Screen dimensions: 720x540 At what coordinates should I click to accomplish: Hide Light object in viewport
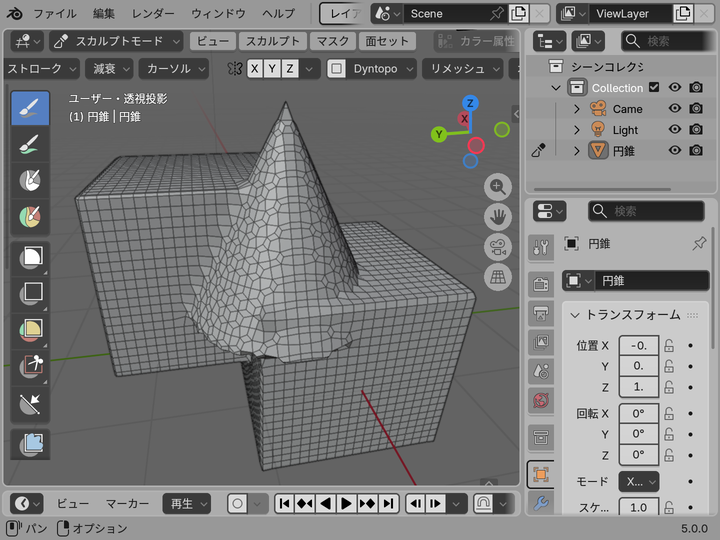click(675, 129)
